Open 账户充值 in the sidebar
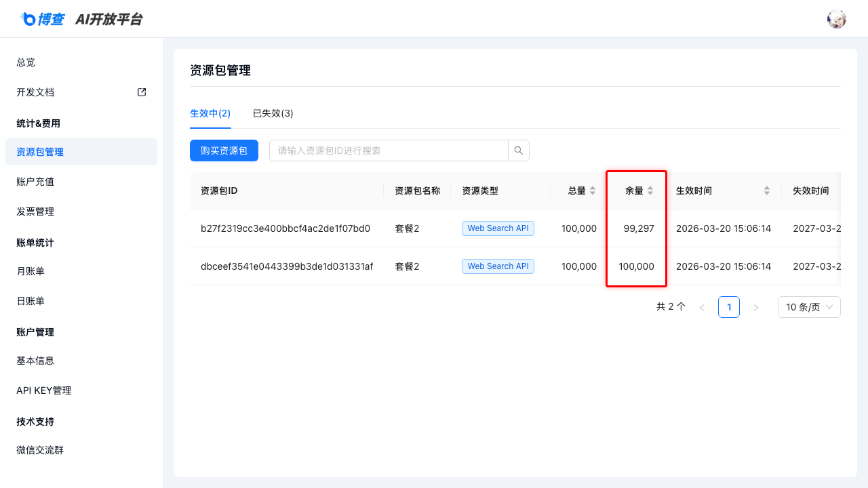The height and width of the screenshot is (488, 868). (81, 182)
